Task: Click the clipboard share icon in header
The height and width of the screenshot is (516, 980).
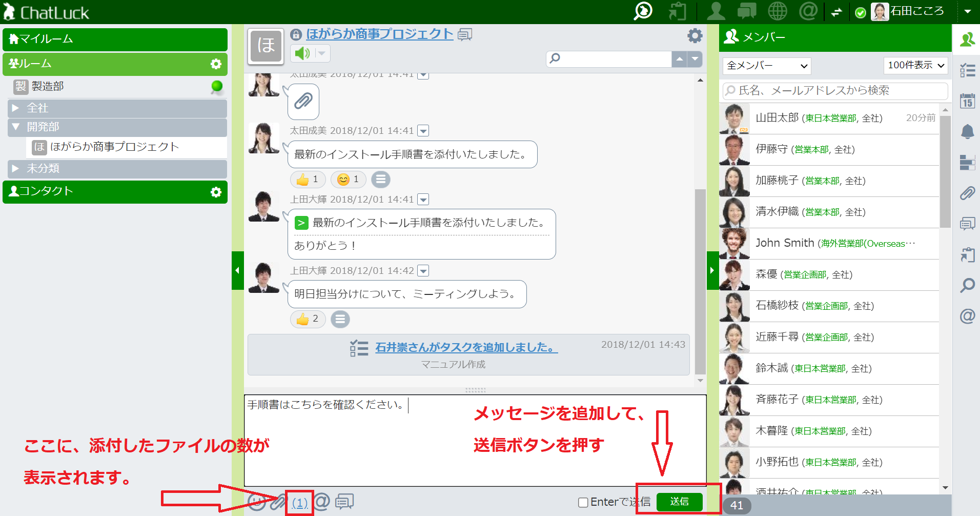Action: 678,11
